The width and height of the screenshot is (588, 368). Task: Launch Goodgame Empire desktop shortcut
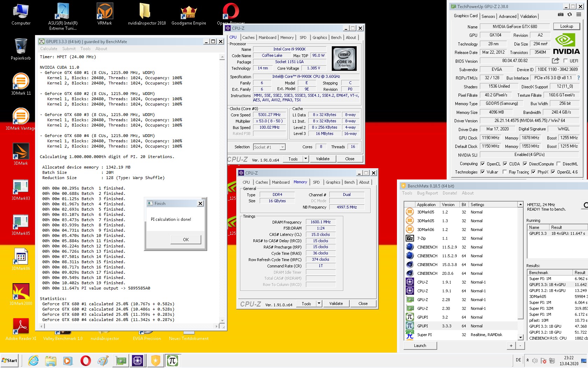coord(189,14)
